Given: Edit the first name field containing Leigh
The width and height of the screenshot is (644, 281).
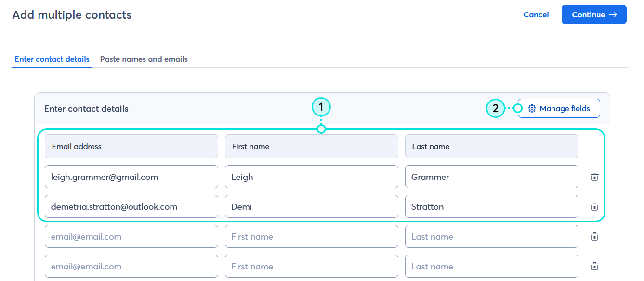Looking at the screenshot, I should (312, 177).
